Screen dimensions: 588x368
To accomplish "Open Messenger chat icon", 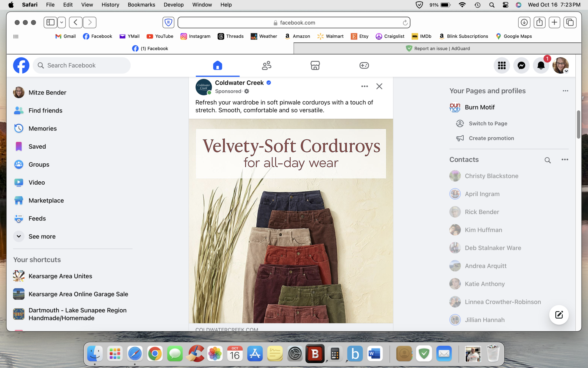I will tap(521, 65).
